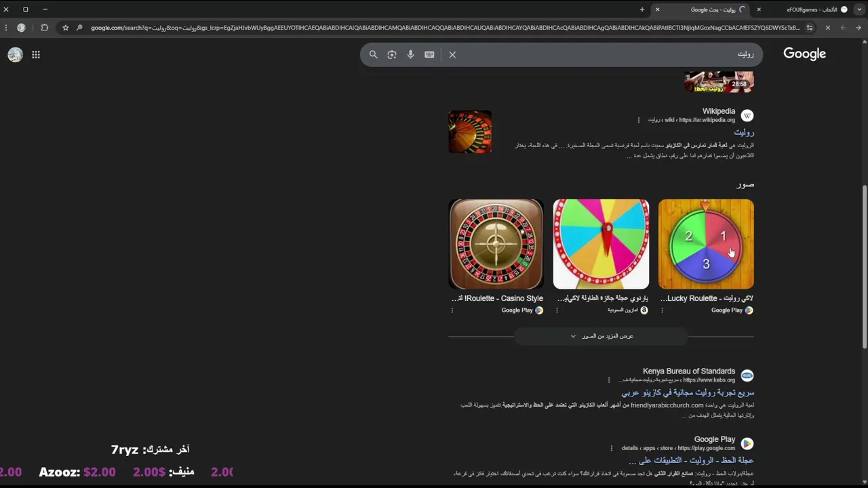
Task: Open Lucky Roulette image options menu
Action: tap(662, 310)
